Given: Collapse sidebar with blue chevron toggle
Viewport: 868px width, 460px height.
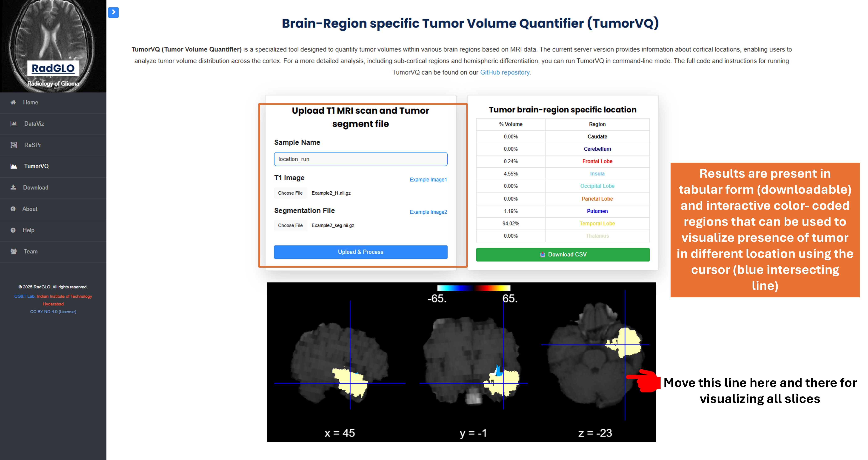Looking at the screenshot, I should click(113, 12).
